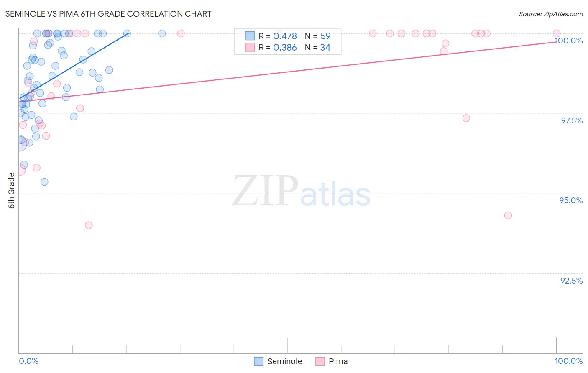The width and height of the screenshot is (588, 373).
Task: Click the 6th Grade axis title
Action: pos(11,190)
